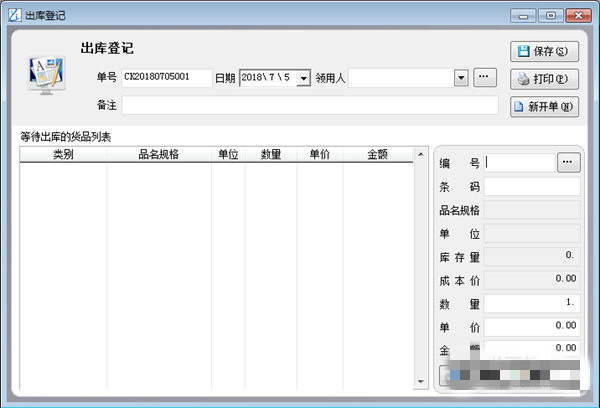Click the list scrollbar down arrow
Viewport: 600px width, 408px height.
(421, 381)
